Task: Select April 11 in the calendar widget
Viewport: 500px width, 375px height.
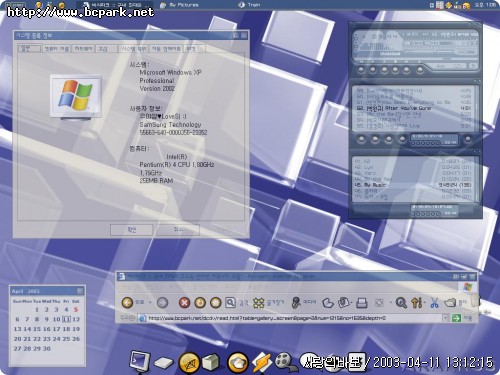Action: pyautogui.click(x=66, y=319)
